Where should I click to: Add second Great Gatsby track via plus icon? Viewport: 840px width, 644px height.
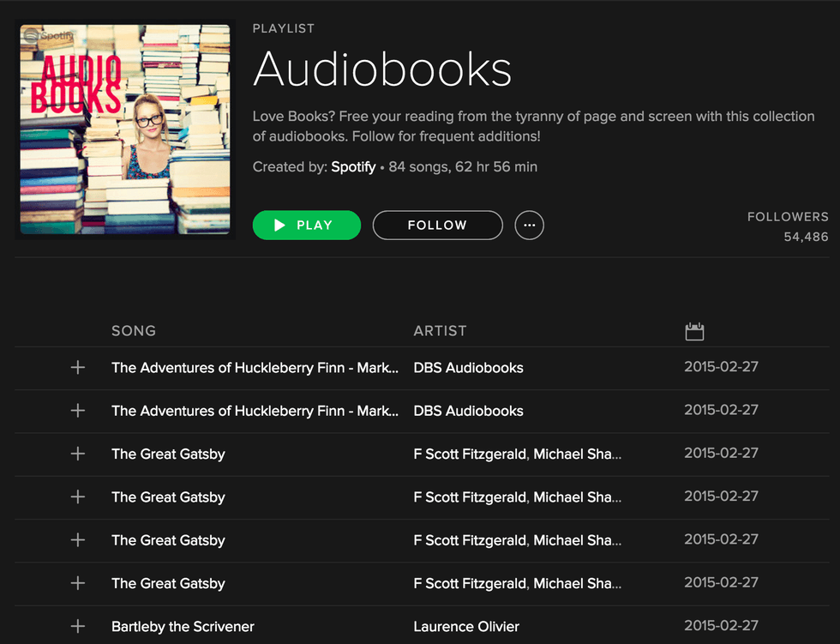coord(78,497)
